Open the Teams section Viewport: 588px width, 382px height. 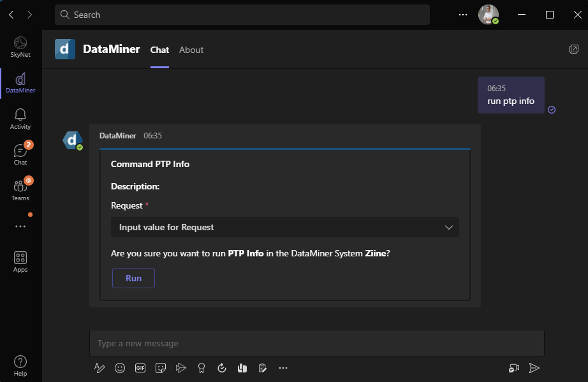click(x=20, y=190)
